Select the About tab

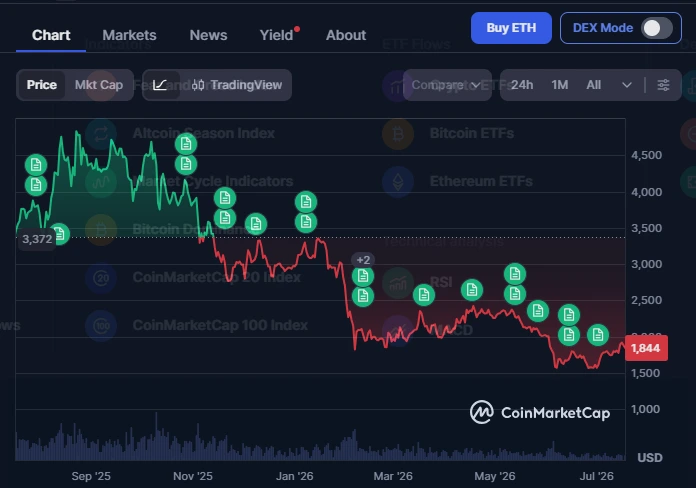coord(346,35)
